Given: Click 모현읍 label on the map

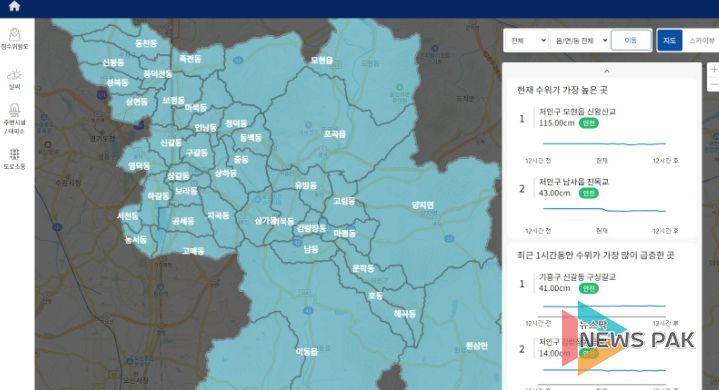Looking at the screenshot, I should (x=321, y=60).
